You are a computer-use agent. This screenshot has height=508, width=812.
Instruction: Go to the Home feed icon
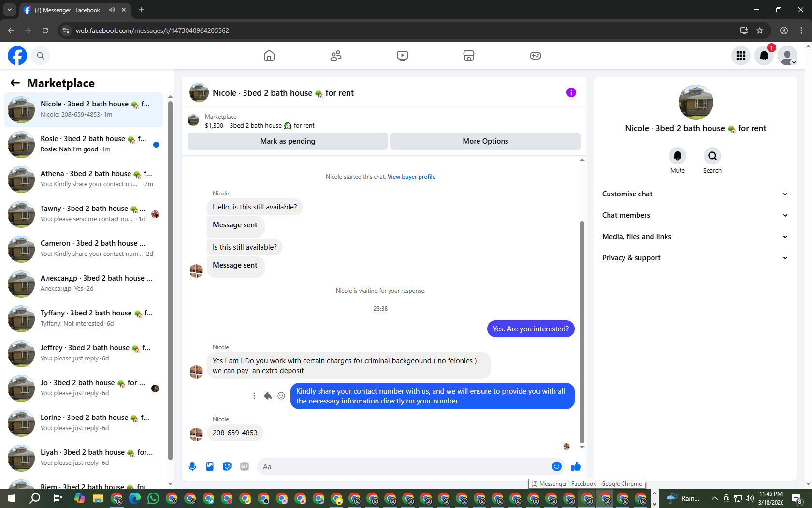pos(269,56)
